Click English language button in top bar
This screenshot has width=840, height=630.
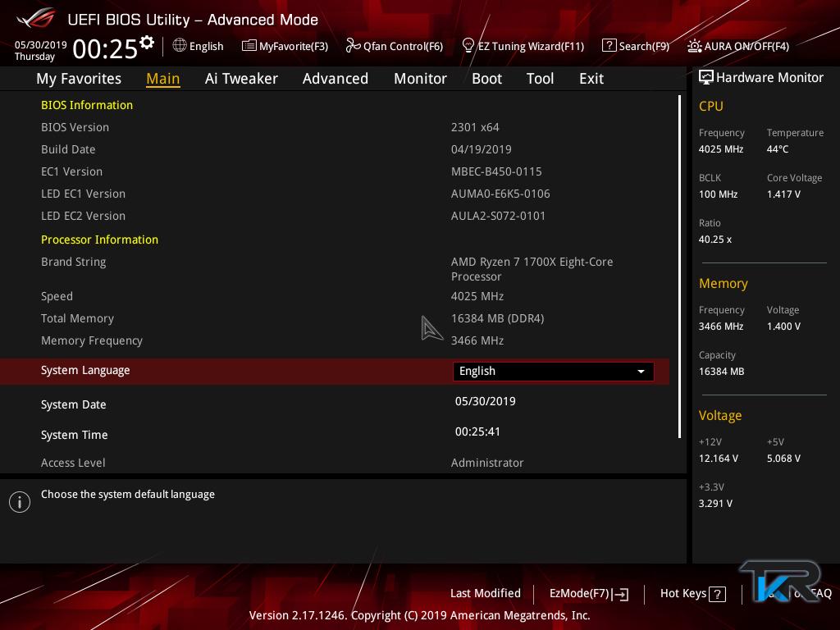199,46
